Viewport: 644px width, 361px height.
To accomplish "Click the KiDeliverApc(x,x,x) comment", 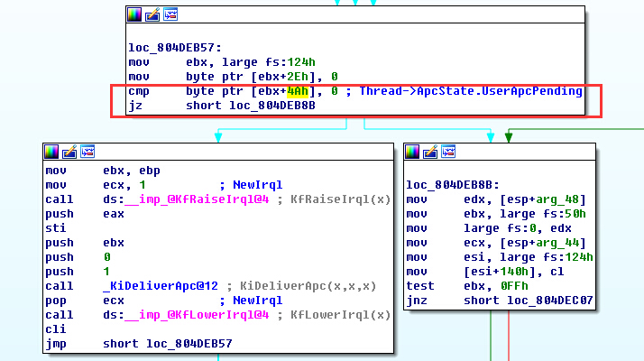I will click(308, 286).
